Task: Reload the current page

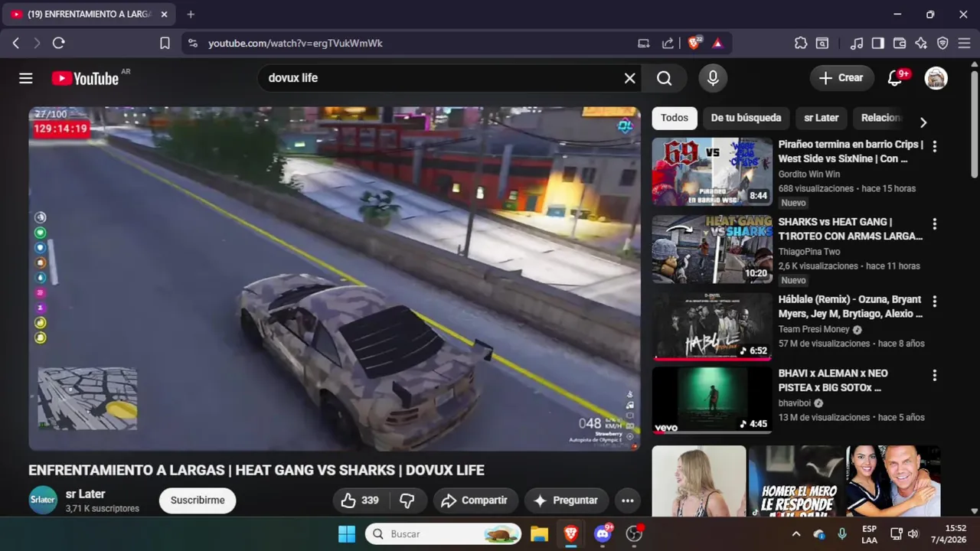Action: pyautogui.click(x=58, y=44)
